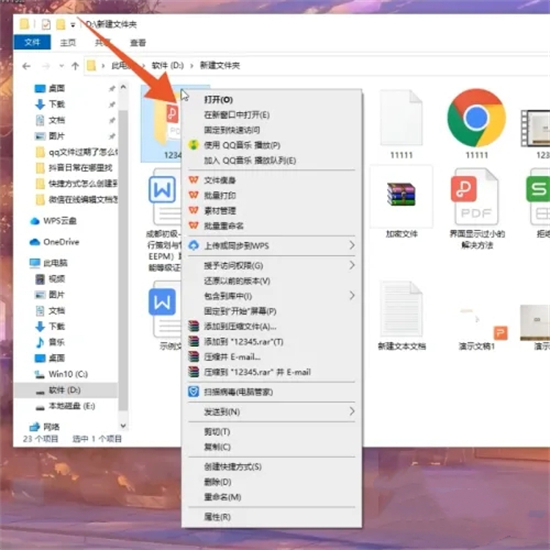Choose 剪切(T) from the context menu
Viewport: 550px width, 550px height.
coord(271,431)
